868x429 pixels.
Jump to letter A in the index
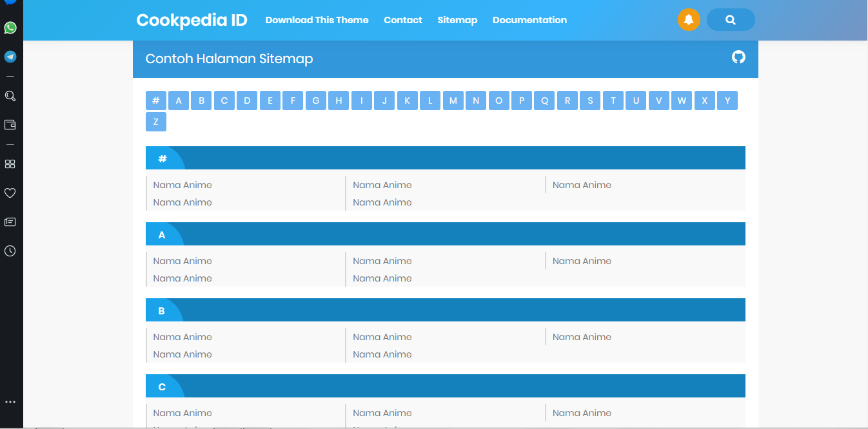tap(178, 100)
